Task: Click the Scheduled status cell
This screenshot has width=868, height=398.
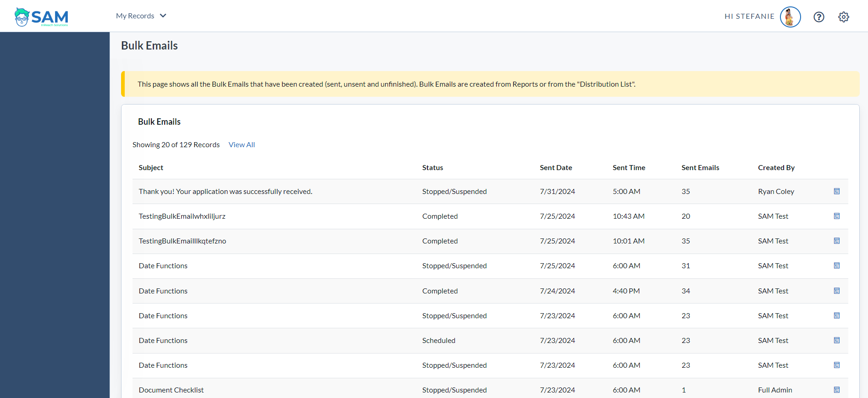Action: pos(439,341)
